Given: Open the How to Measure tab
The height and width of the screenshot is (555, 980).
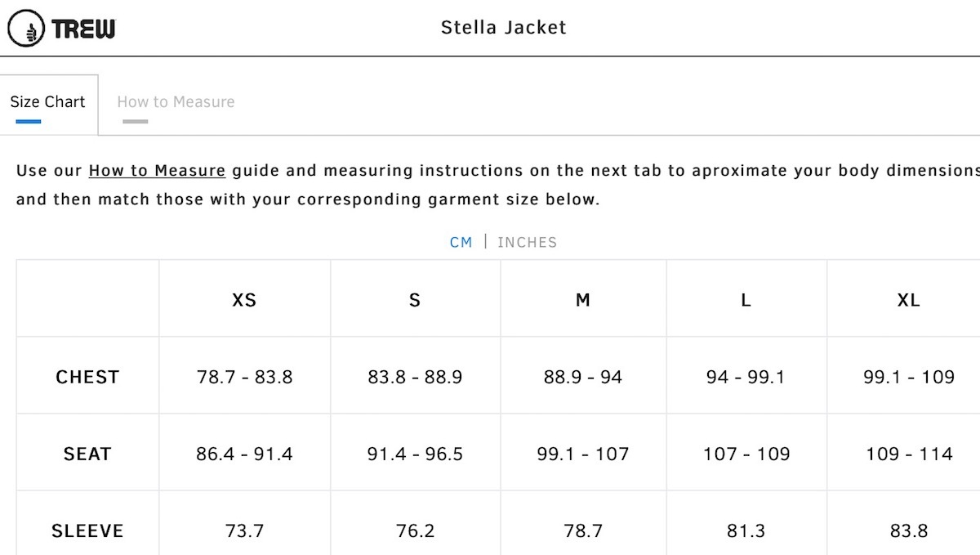Looking at the screenshot, I should click(176, 102).
